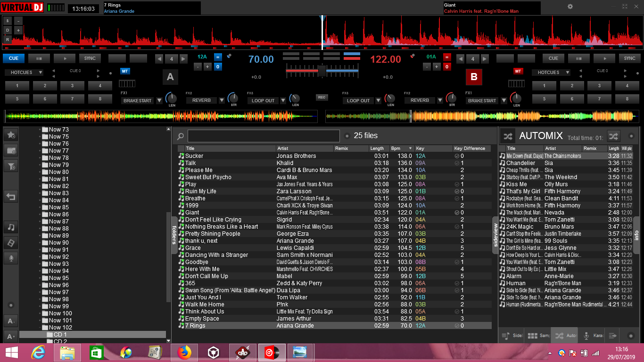This screenshot has width=644, height=362.
Task: Show music files using the note icon
Action: coord(11,227)
